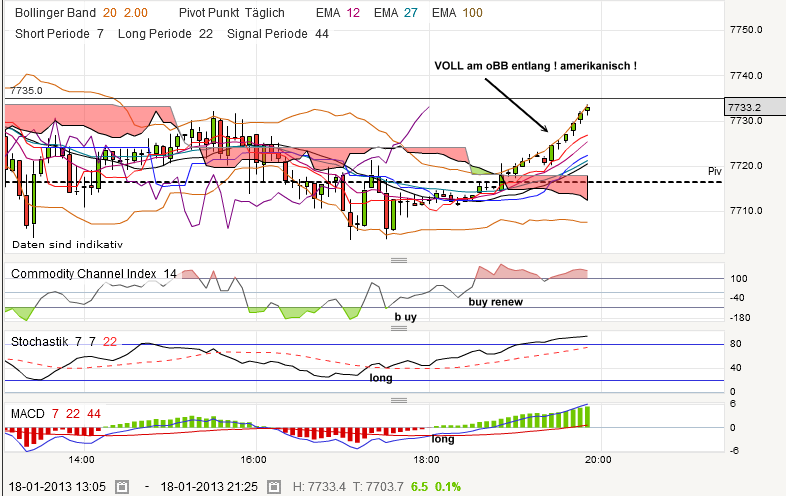Click the grip handle between price chart and CCI panel
The image size is (786, 496).
coord(399,260)
